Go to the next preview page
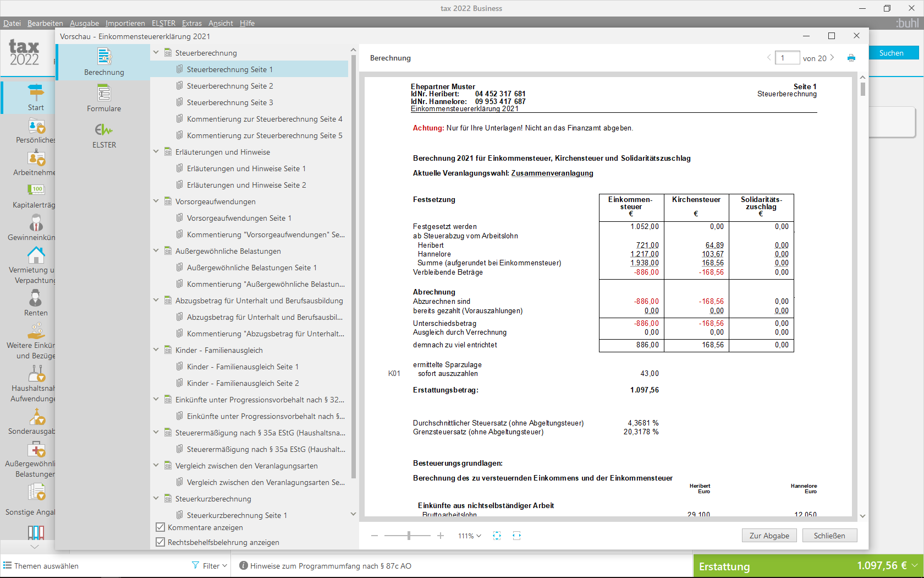924x578 pixels. 832,58
